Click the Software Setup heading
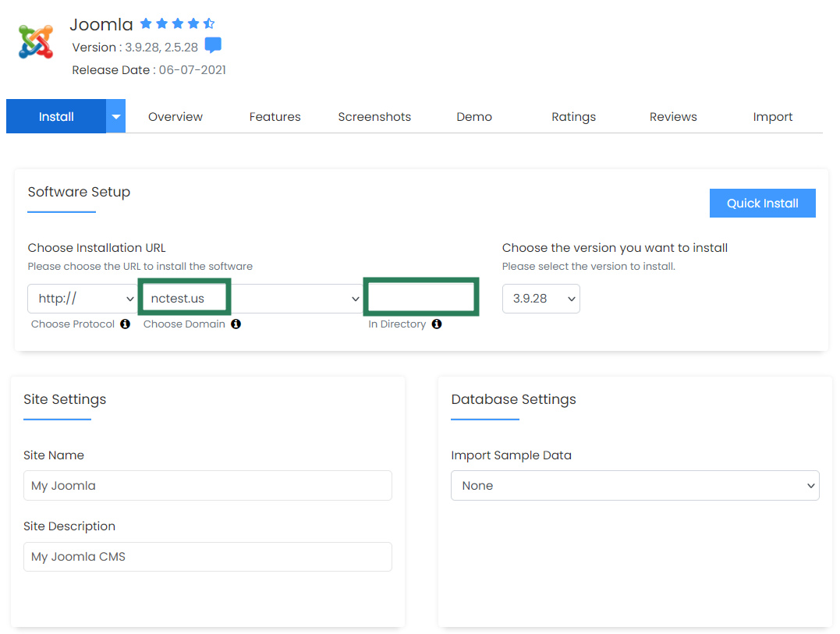840x634 pixels. point(79,192)
